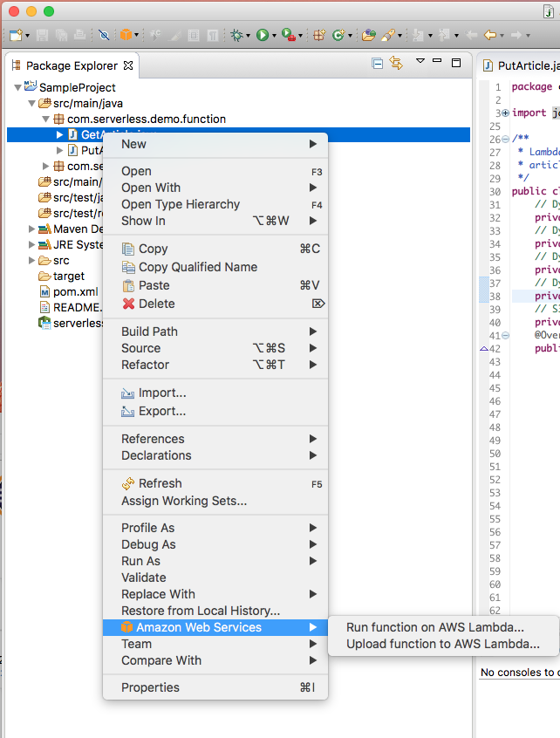
Task: Collapse the SampleProject tree node
Action: pyautogui.click(x=17, y=87)
